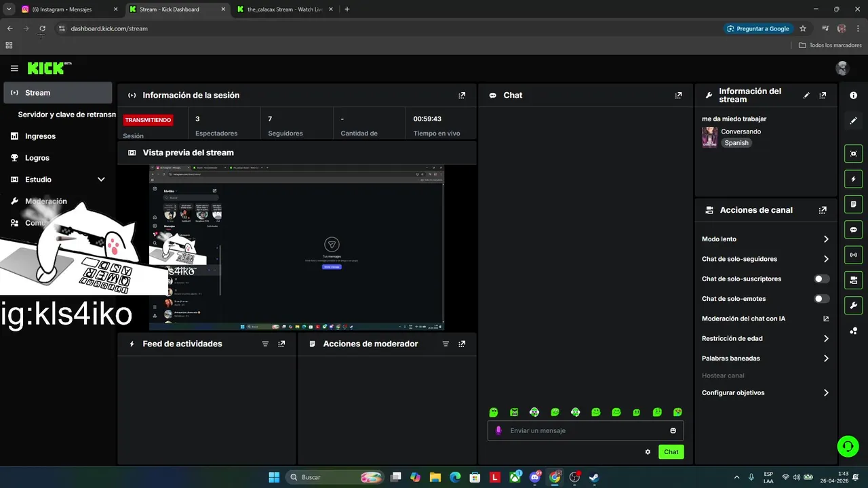Click the info icon in right rail

click(x=853, y=96)
